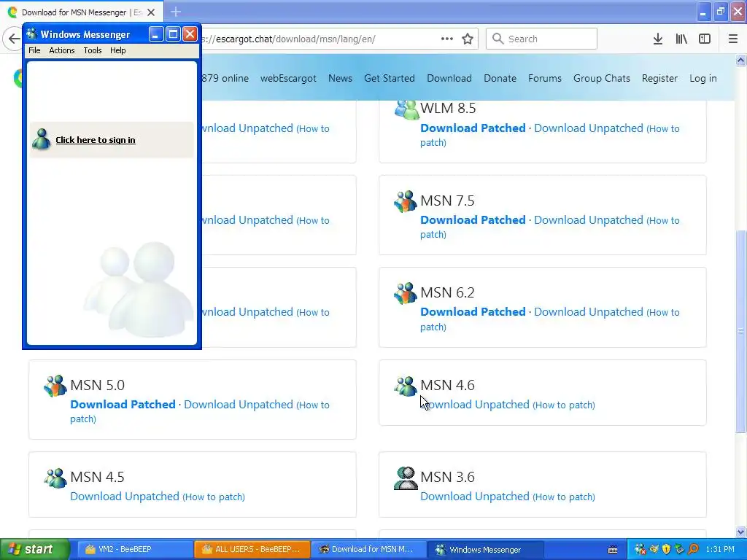Click Download Unpatched for MSN 3.6
The image size is (747, 560).
pyautogui.click(x=475, y=496)
